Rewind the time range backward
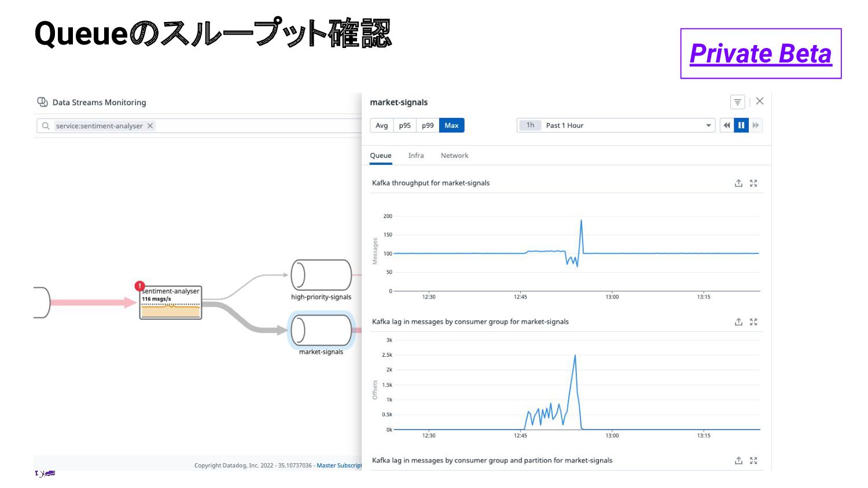Screen dimensions: 868x488 click(727, 125)
